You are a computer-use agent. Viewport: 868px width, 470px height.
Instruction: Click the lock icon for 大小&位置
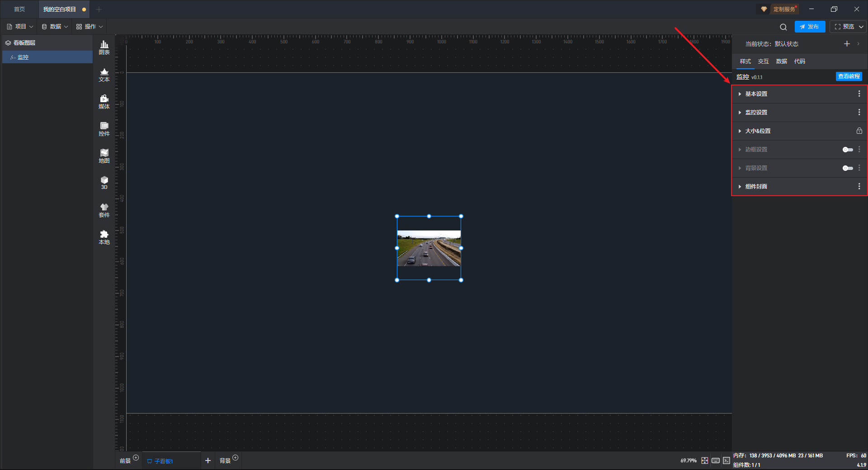[859, 131]
